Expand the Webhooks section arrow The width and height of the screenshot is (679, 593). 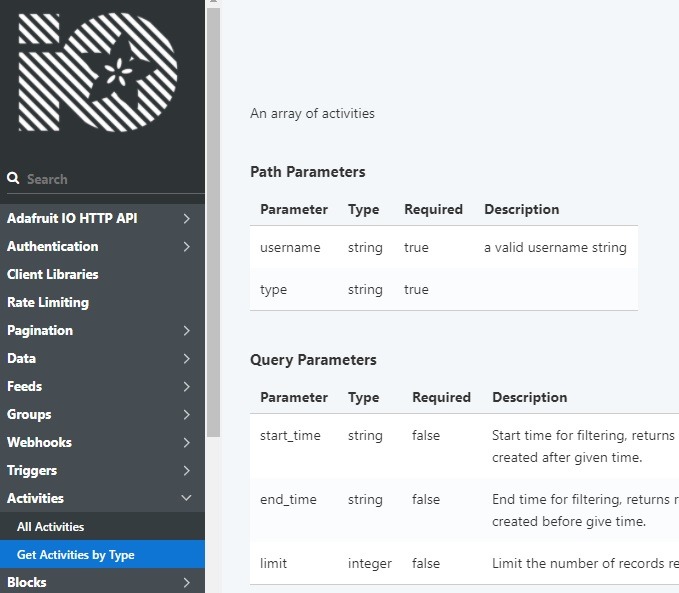click(x=187, y=443)
